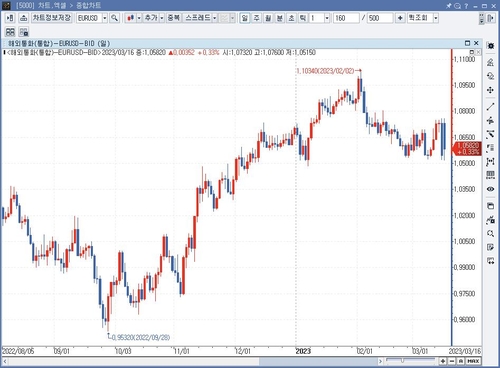Viewport: 500px width, 368px height.
Task: Open the sidebar settings gear icon
Action: point(490,46)
